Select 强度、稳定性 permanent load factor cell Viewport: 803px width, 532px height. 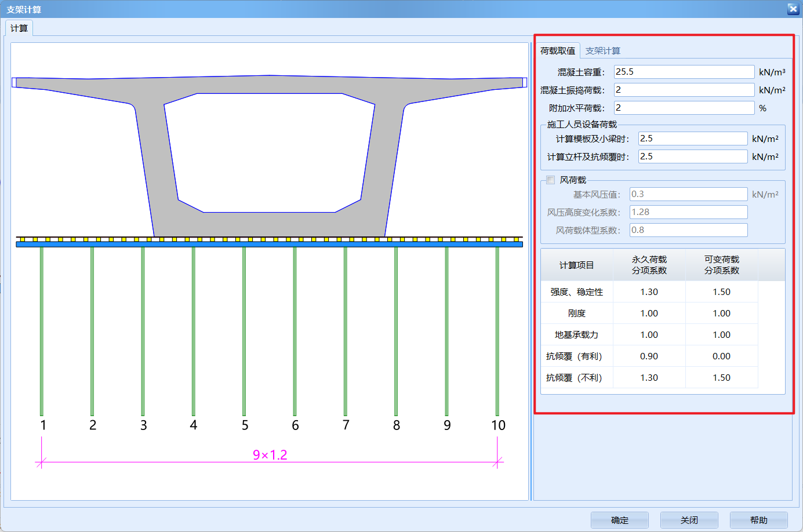point(649,292)
